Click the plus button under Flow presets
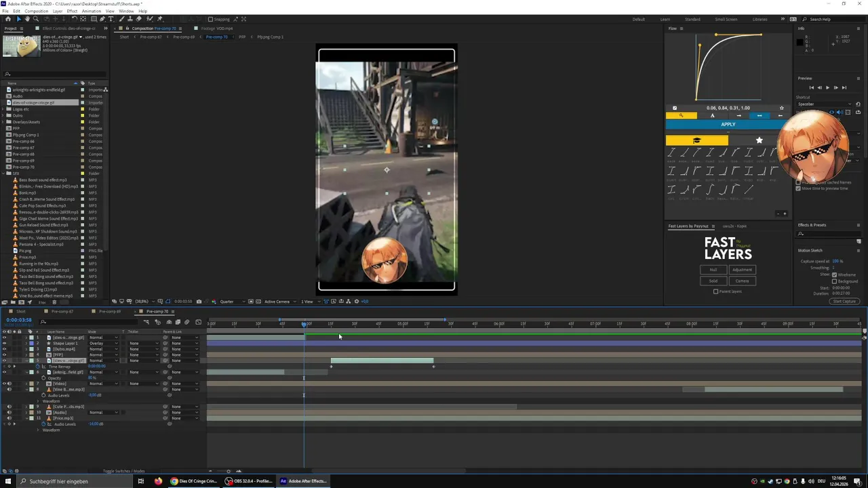The width and height of the screenshot is (868, 488). [785, 214]
